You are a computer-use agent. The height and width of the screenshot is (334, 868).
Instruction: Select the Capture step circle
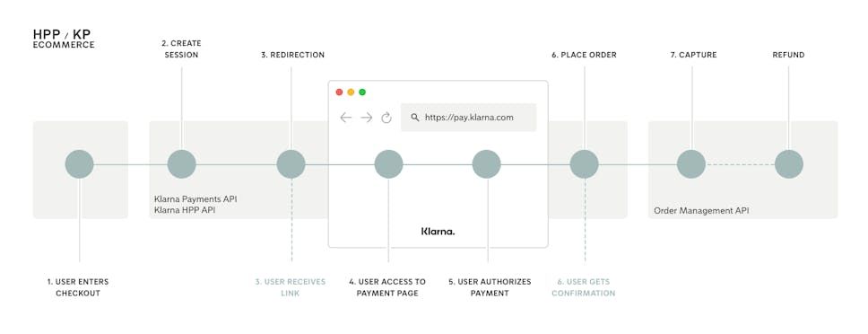[691, 164]
